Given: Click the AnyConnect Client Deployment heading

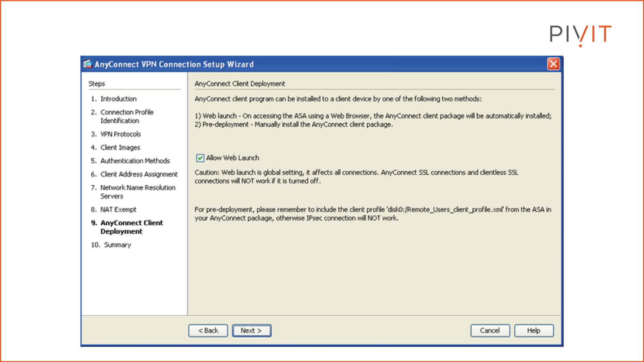Looking at the screenshot, I should pyautogui.click(x=240, y=84).
